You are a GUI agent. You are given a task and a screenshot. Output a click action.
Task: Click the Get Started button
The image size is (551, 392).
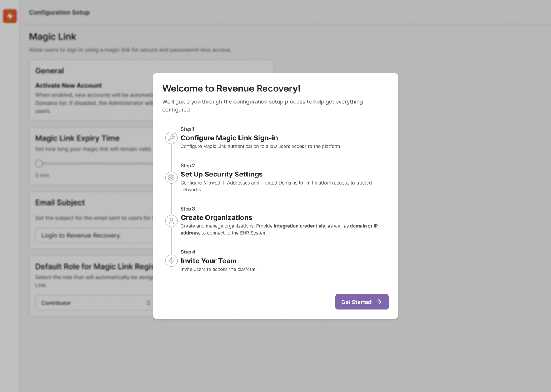[362, 302]
